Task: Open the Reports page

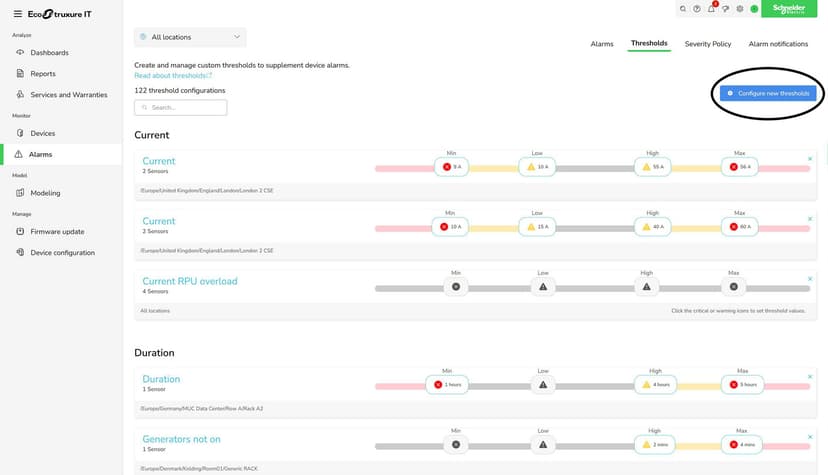Action: tap(43, 73)
